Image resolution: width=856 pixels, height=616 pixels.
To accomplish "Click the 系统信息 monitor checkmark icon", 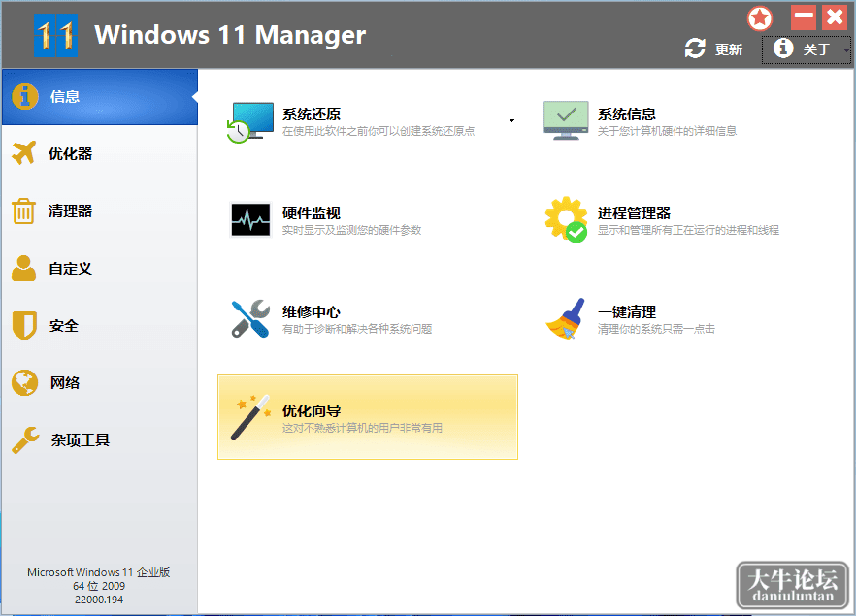I will click(566, 120).
